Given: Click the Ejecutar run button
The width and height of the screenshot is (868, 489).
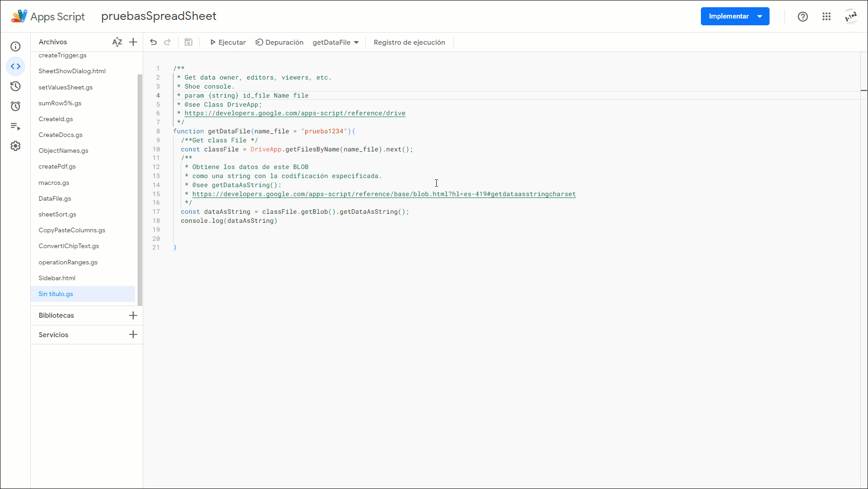Looking at the screenshot, I should pyautogui.click(x=228, y=42).
